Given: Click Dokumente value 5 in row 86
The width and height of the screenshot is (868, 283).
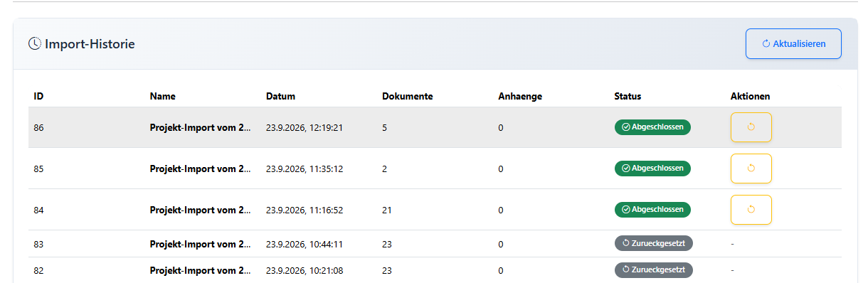Looking at the screenshot, I should pos(385,128).
